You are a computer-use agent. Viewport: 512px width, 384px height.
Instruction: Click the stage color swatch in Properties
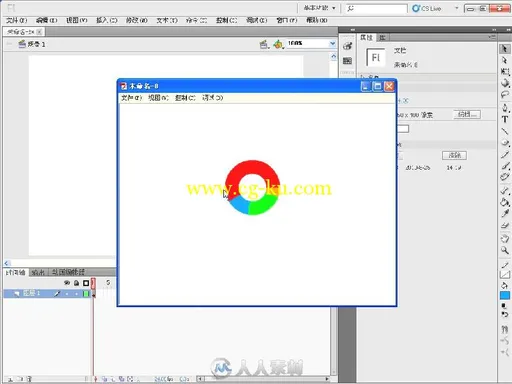[x=403, y=129]
